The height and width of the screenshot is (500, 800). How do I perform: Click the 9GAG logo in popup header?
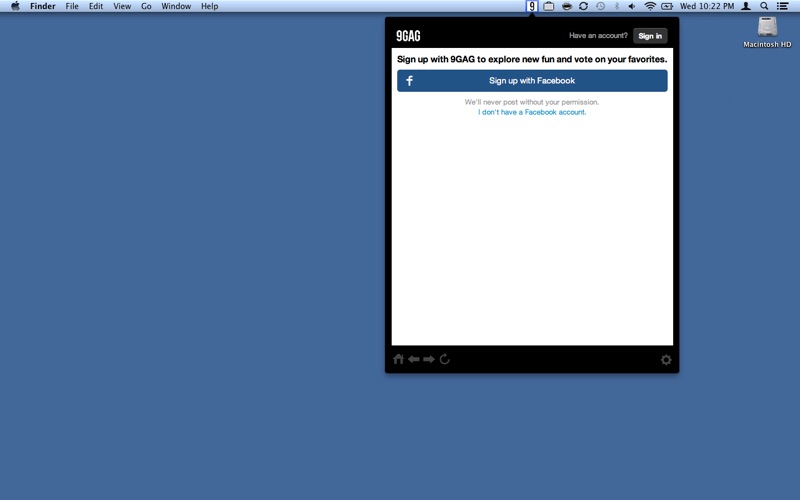(408, 36)
